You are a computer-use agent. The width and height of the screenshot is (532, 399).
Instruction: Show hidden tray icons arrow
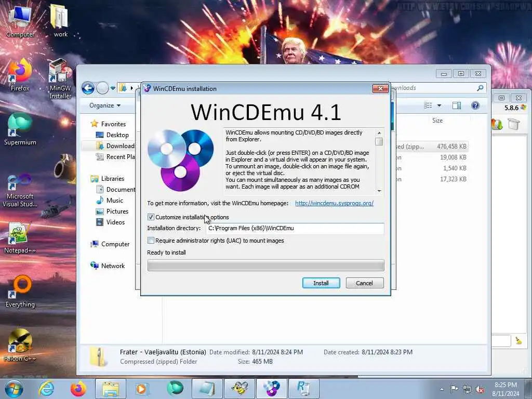coord(442,390)
